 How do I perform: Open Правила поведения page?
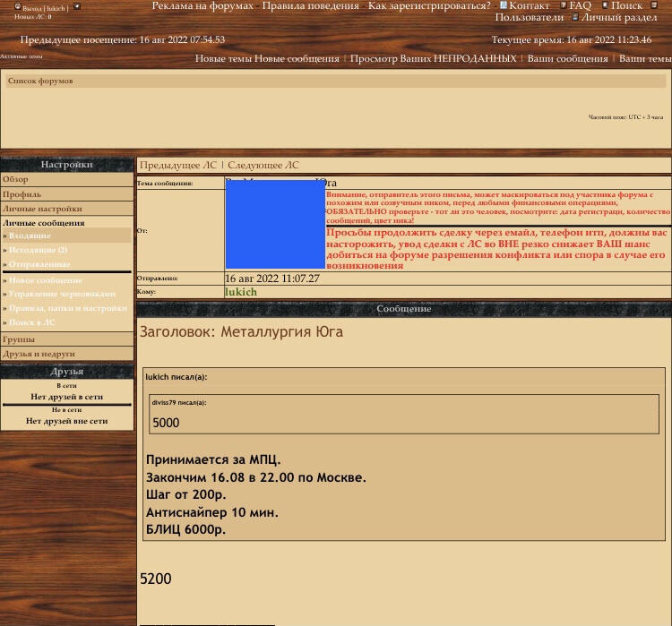click(x=310, y=5)
